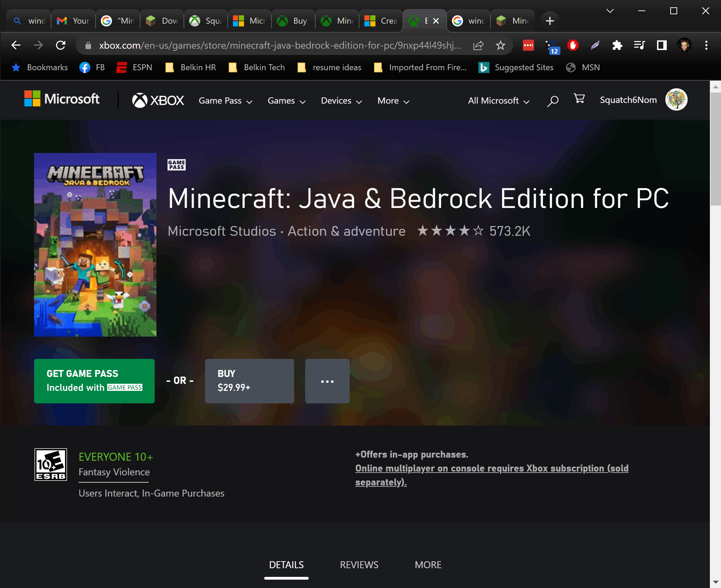The image size is (721, 588).
Task: Open the FB bookmark
Action: (92, 67)
